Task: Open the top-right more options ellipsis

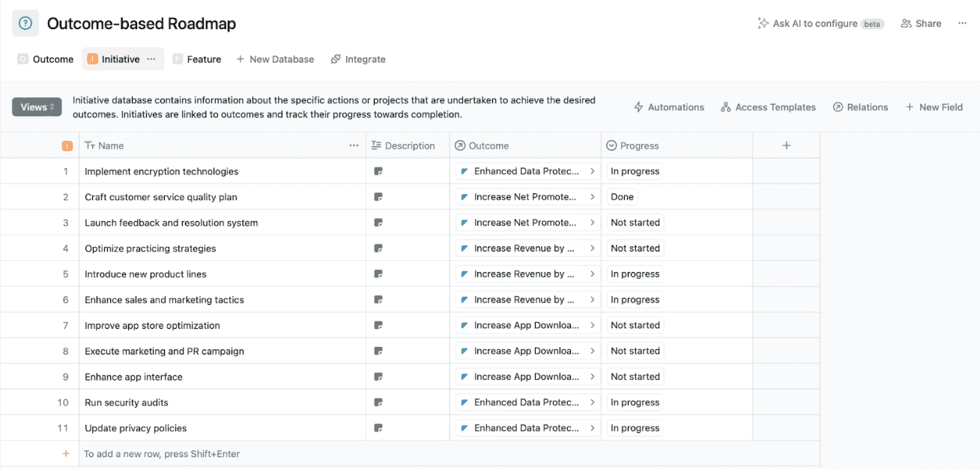Action: pyautogui.click(x=962, y=23)
